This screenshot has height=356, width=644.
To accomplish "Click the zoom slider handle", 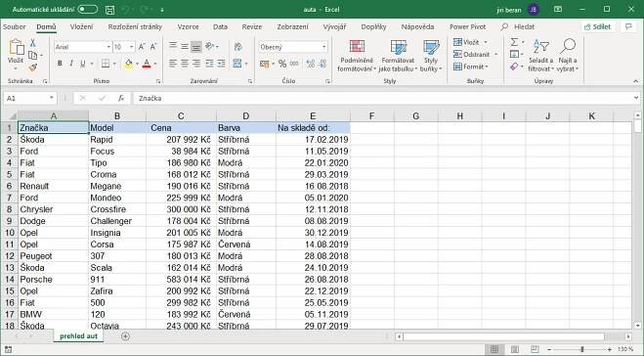I will pos(582,349).
